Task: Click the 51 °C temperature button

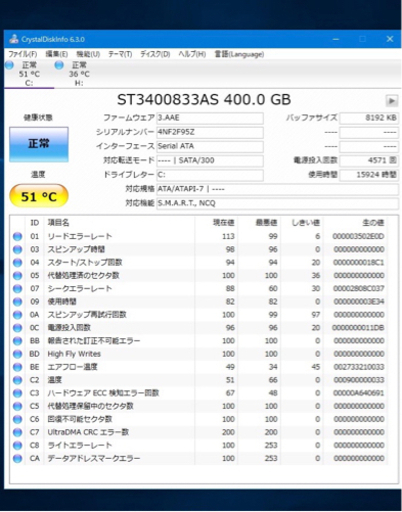Action: tap(39, 196)
